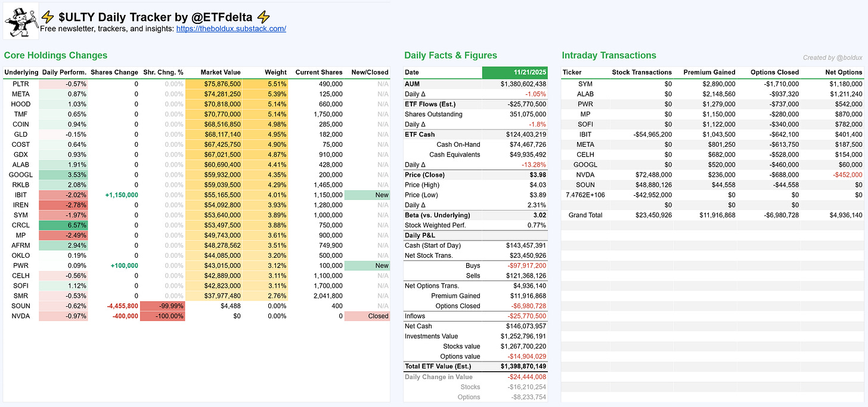Click the Monopoly man logo image

[x=21, y=20]
